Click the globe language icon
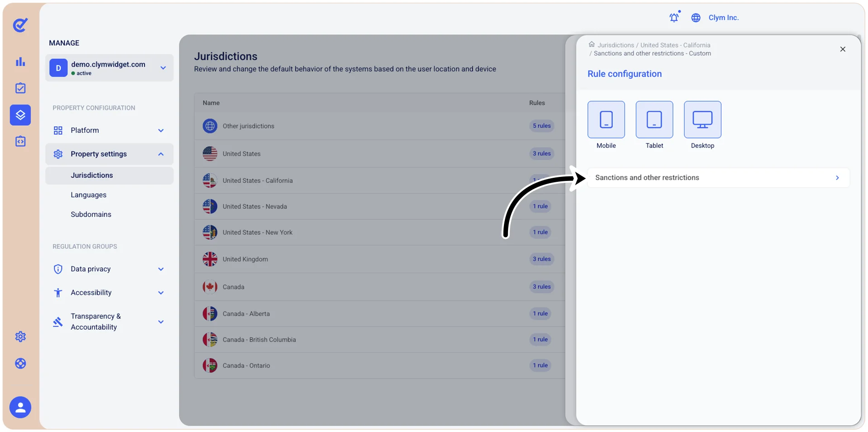 [x=696, y=18]
